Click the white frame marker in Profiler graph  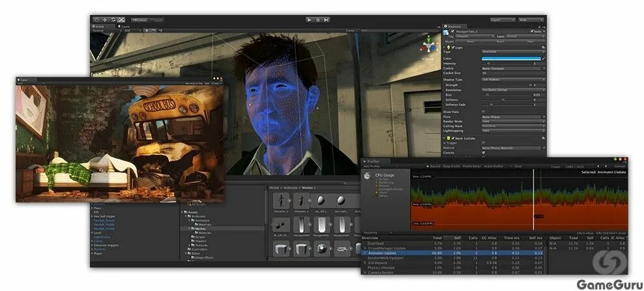point(534,200)
